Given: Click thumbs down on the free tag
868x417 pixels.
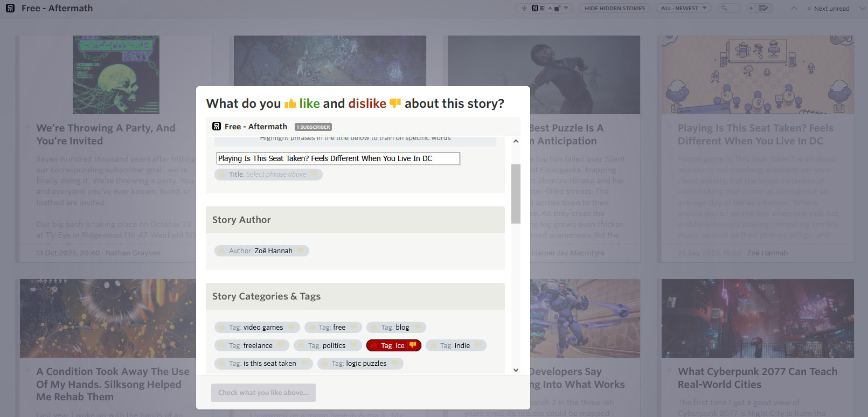Looking at the screenshot, I should [353, 328].
